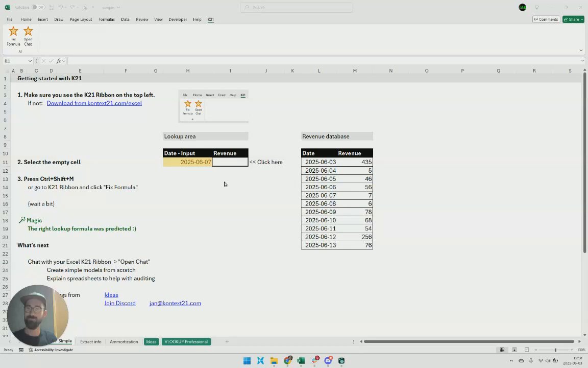This screenshot has height=368, width=588.
Task: Select the cell showing revenue 256
Action: tap(355, 237)
